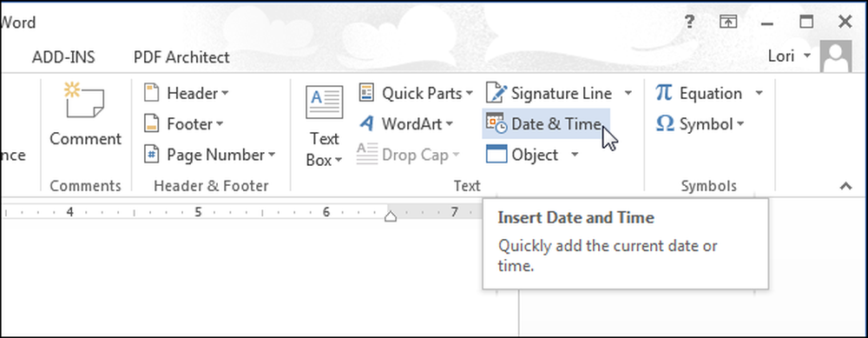The width and height of the screenshot is (868, 338).
Task: Insert an Object icon
Action: tap(496, 155)
